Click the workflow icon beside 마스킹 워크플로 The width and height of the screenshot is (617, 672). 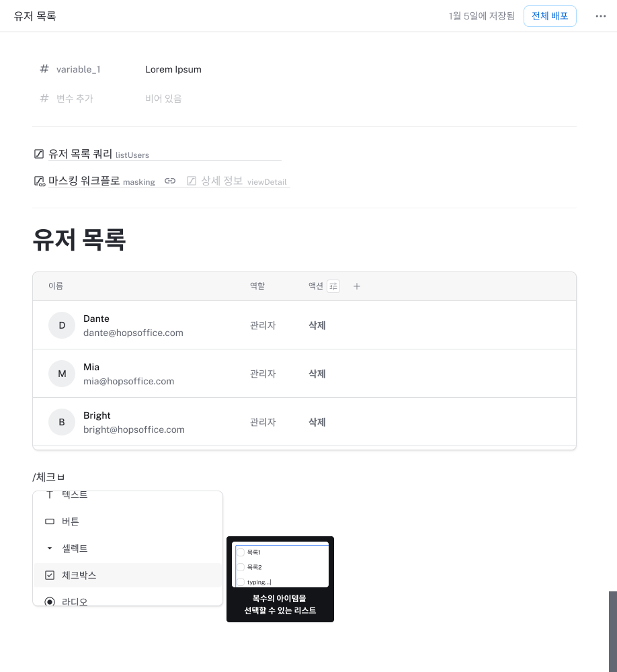pos(39,181)
